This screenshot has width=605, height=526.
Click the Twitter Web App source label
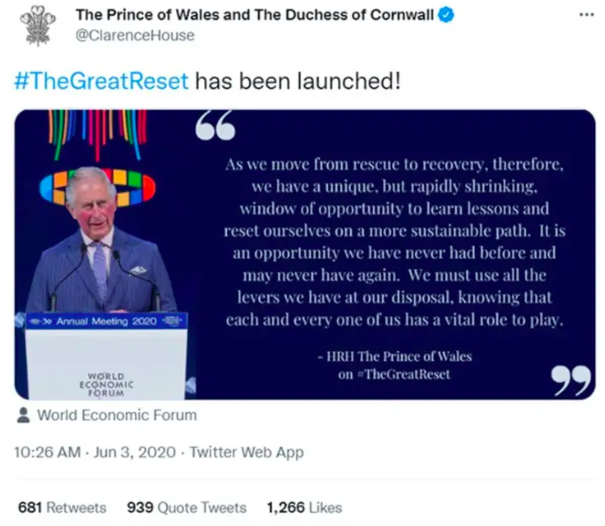(247, 452)
